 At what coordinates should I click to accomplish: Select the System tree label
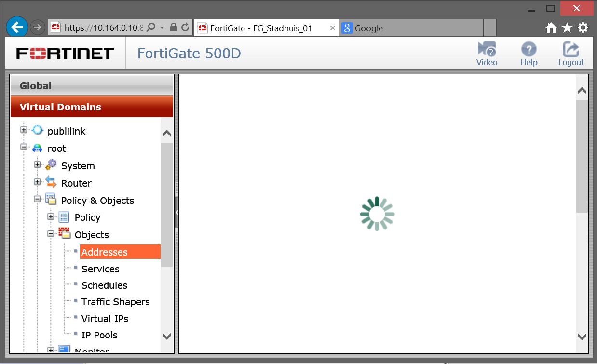(x=78, y=166)
